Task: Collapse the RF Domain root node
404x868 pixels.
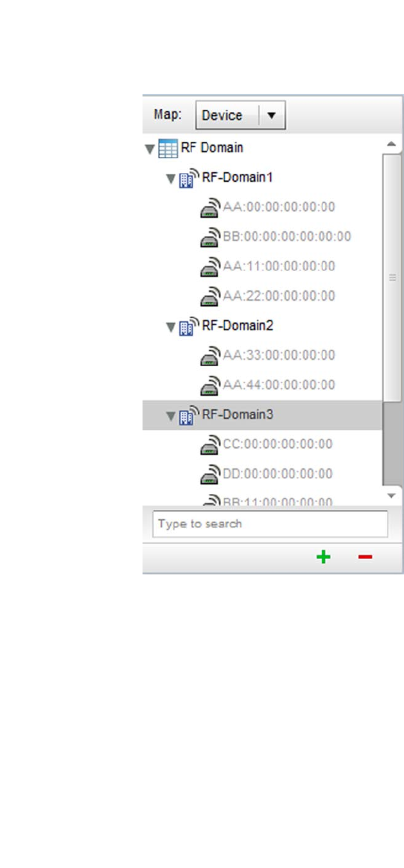Action: click(150, 150)
